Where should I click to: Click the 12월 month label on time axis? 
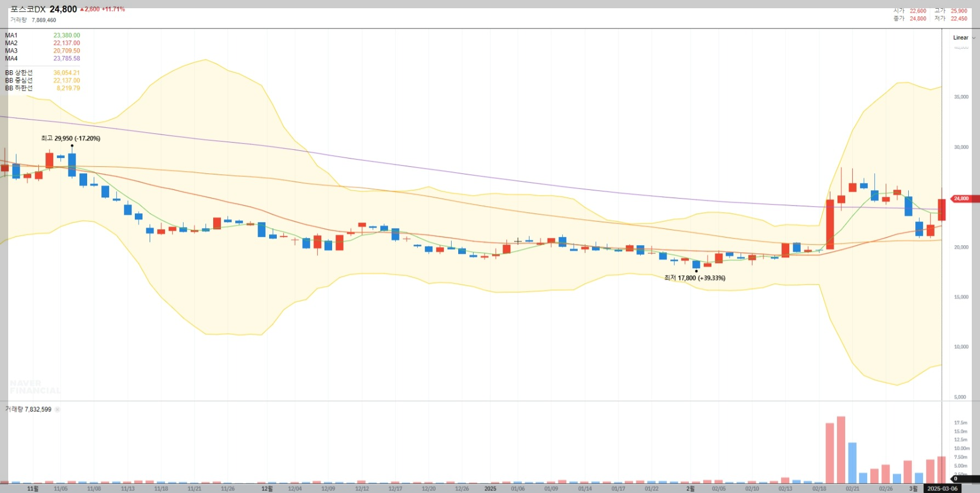tap(267, 489)
